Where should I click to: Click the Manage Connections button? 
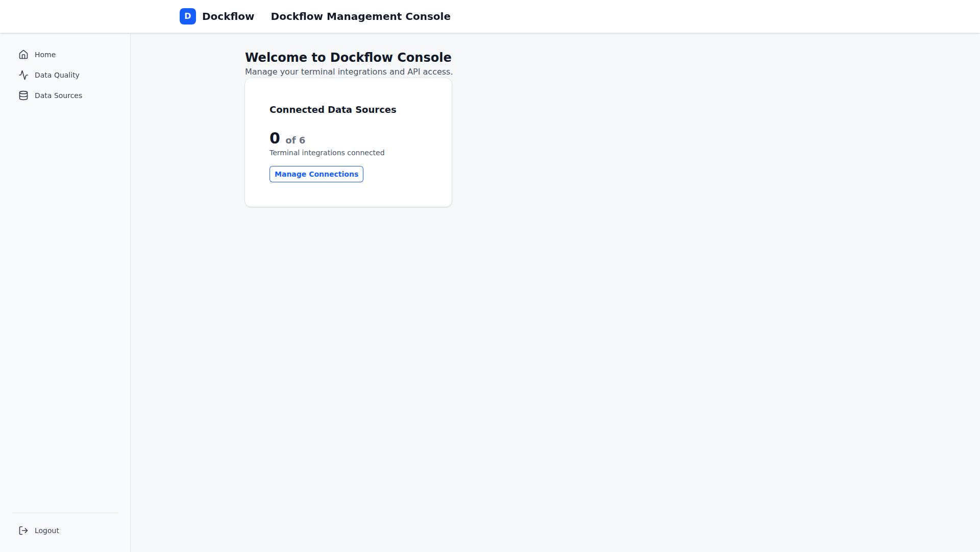(x=316, y=174)
